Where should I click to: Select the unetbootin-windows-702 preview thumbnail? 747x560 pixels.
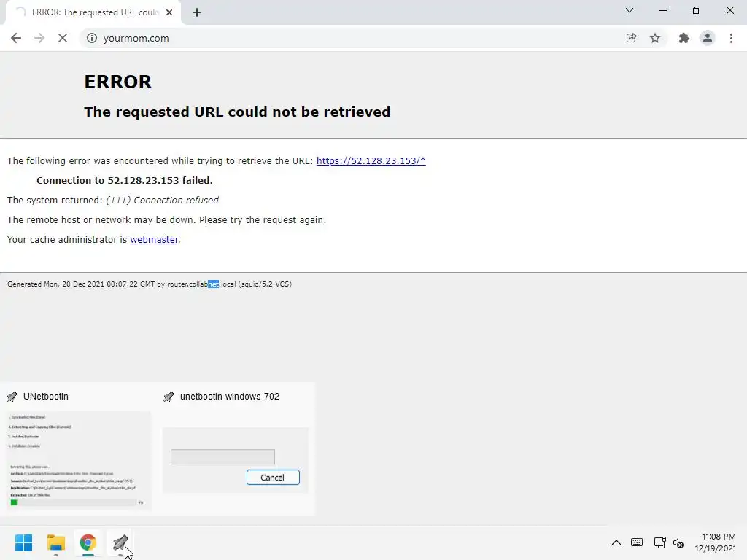(236, 460)
